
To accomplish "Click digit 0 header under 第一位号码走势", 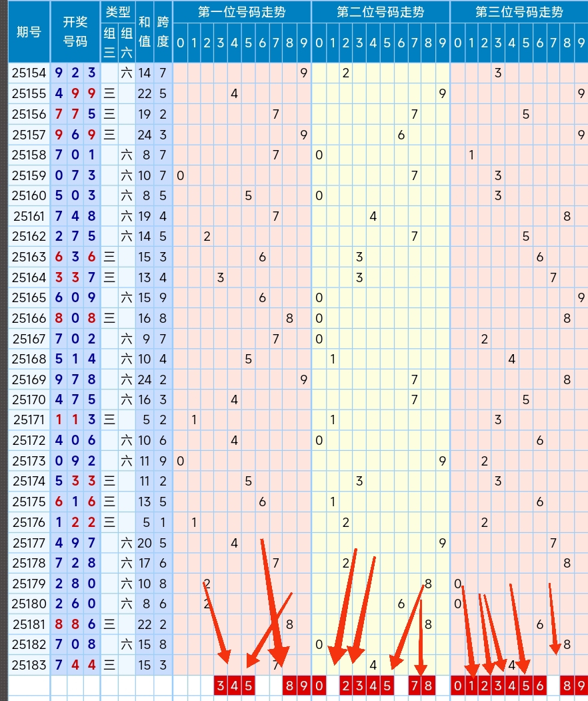I will pos(180,43).
